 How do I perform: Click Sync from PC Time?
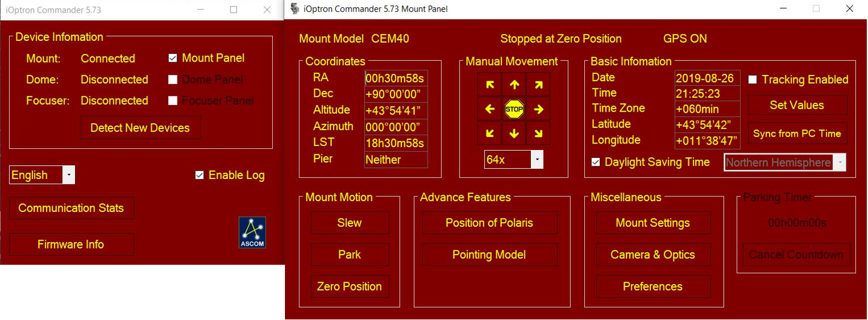click(797, 133)
